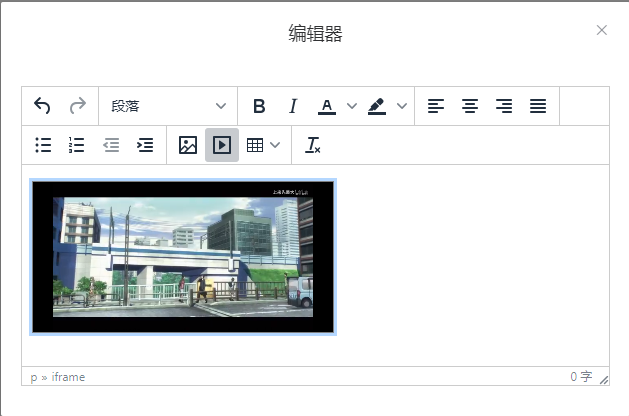The height and width of the screenshot is (416, 629).
Task: Click the 'iframe' element path item
Action: [68, 377]
